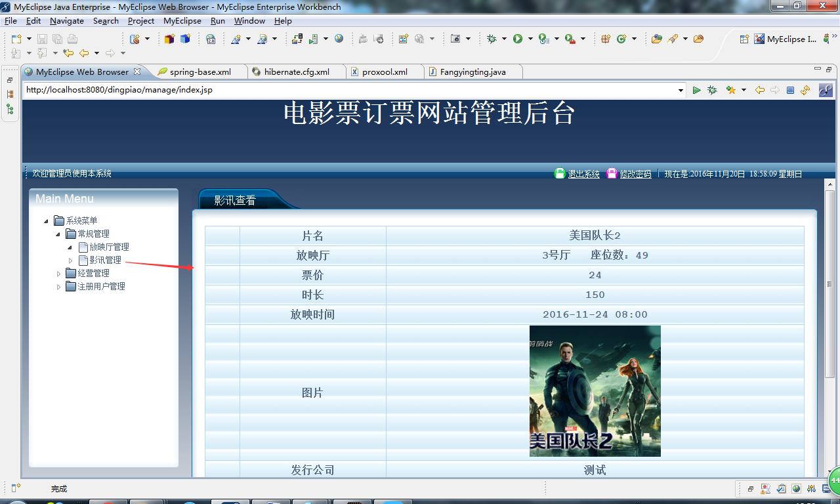Click the green Run button in main toolbar
The height and width of the screenshot is (504, 840).
pos(518,39)
